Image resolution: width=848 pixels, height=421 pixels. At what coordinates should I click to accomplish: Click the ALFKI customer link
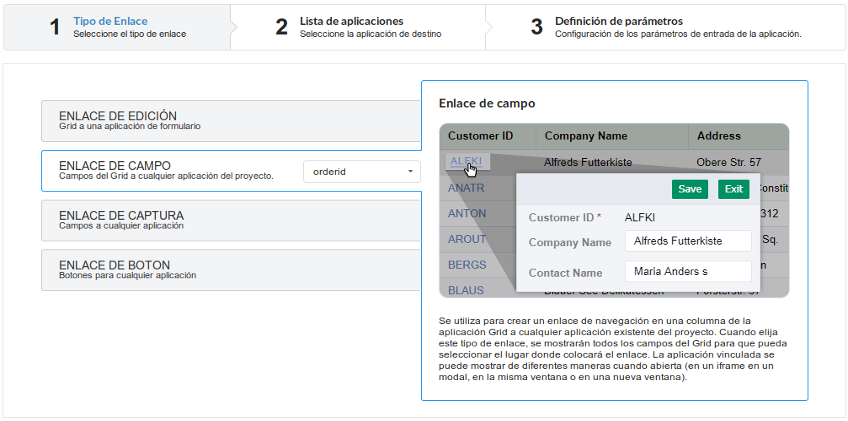coord(466,160)
